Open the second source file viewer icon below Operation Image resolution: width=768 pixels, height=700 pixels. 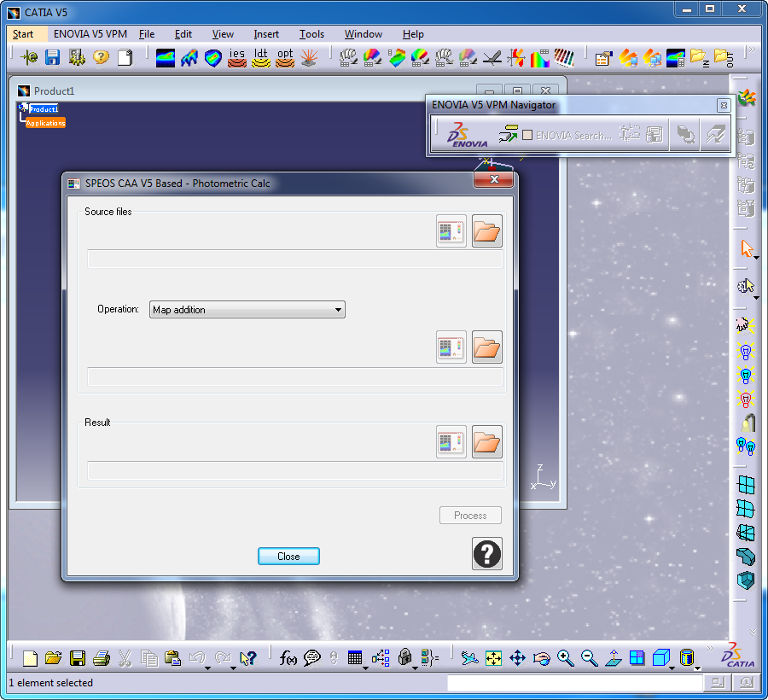tap(451, 347)
